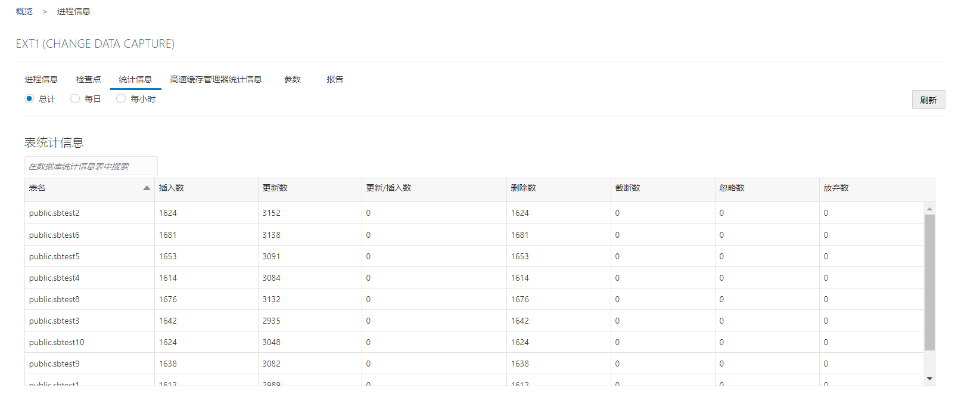Click the table scrollbar down arrow
980x419 pixels.
pyautogui.click(x=929, y=379)
